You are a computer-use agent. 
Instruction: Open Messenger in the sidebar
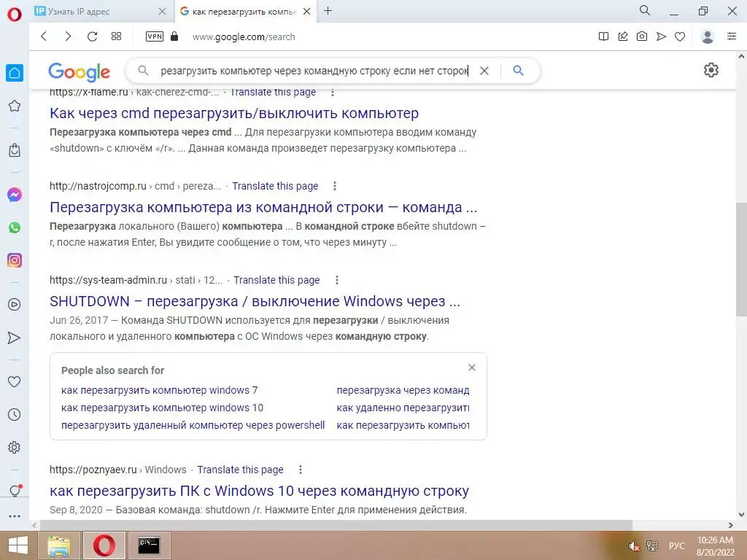(15, 195)
